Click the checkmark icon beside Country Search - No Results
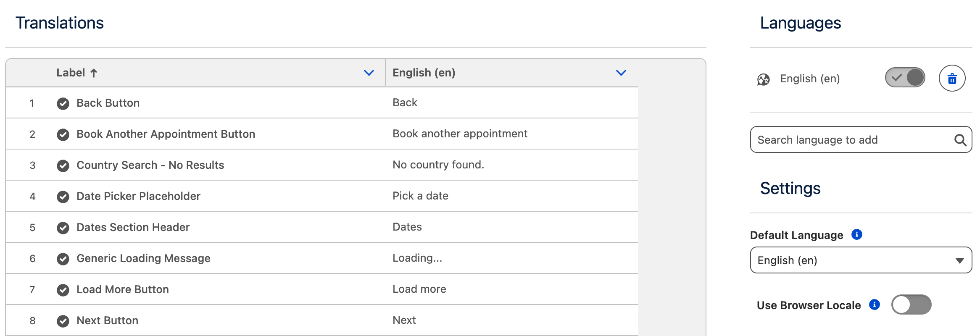The image size is (980, 336). [63, 165]
